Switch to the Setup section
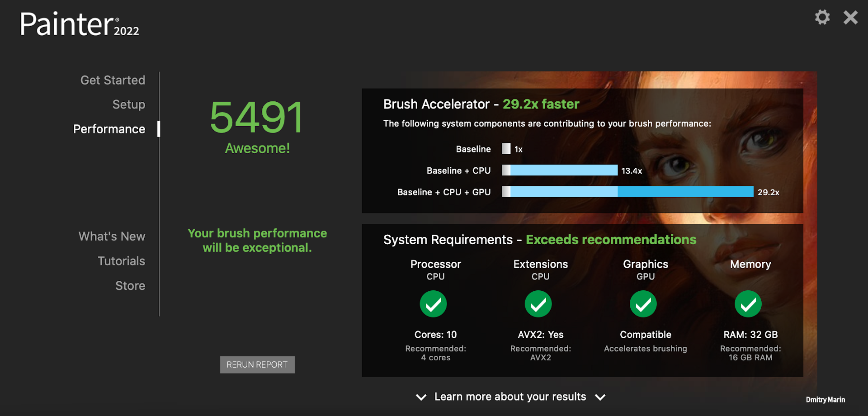Viewport: 868px width, 416px height. coord(129,104)
